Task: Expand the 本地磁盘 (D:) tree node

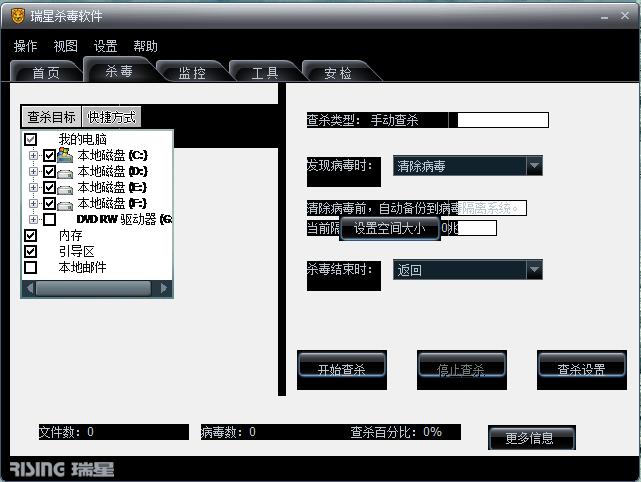Action: pos(34,171)
